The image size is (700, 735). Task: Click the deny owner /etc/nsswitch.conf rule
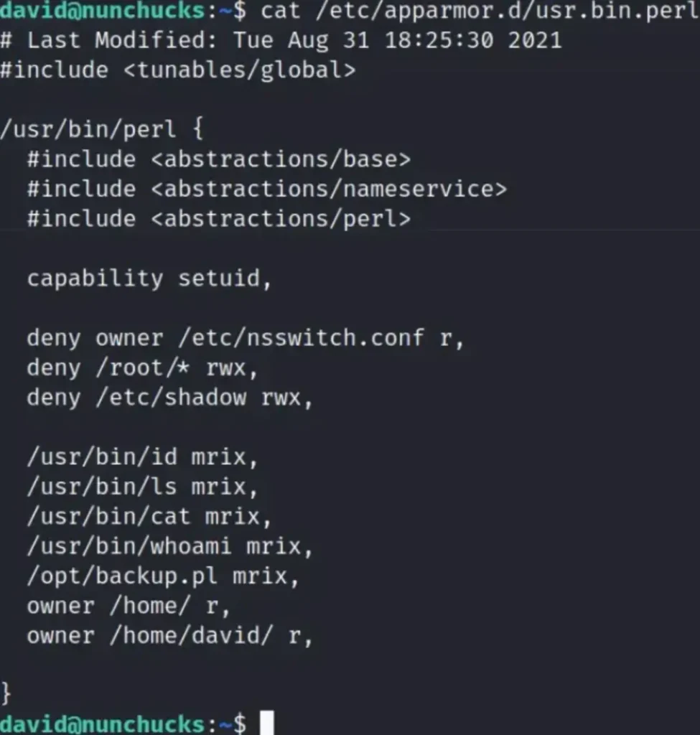246,337
